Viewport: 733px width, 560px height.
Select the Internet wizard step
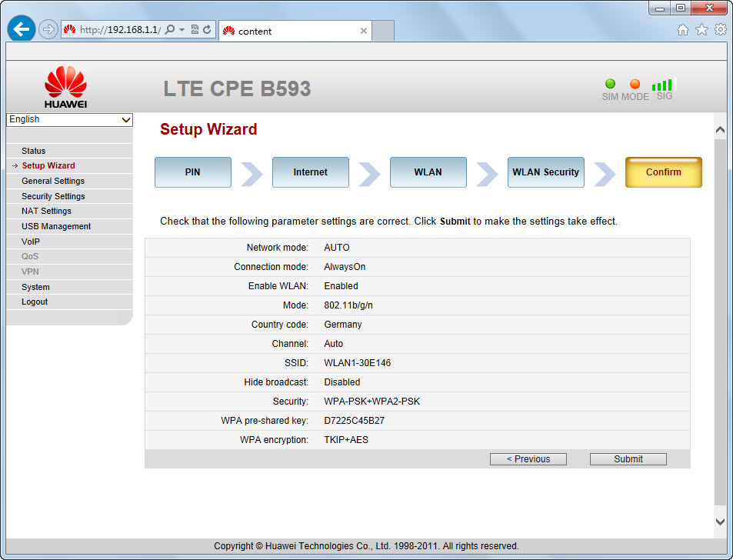point(310,172)
